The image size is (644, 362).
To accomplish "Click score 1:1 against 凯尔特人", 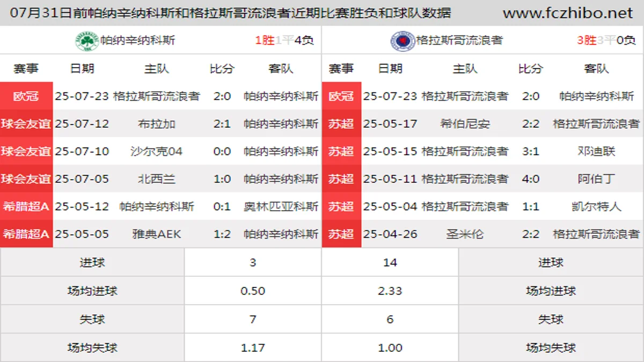I will click(530, 206).
